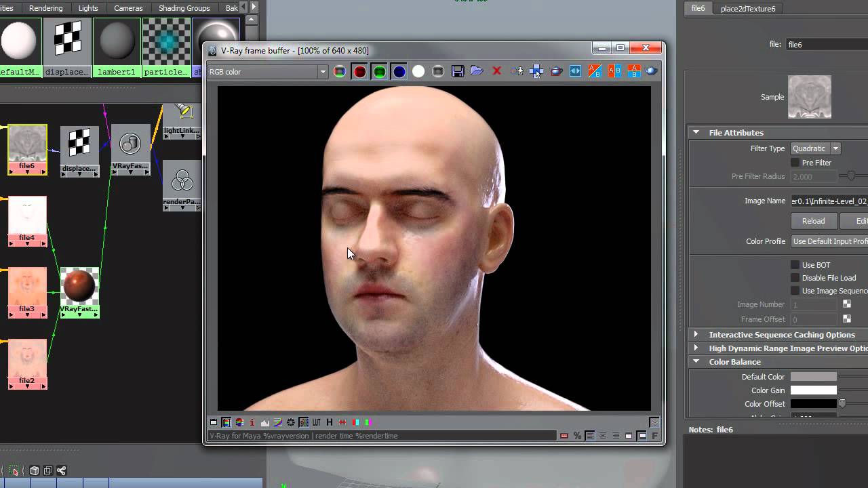This screenshot has width=868, height=488.
Task: Click the color corrections window icon at bottom-left of frame buffer
Action: coord(214,422)
